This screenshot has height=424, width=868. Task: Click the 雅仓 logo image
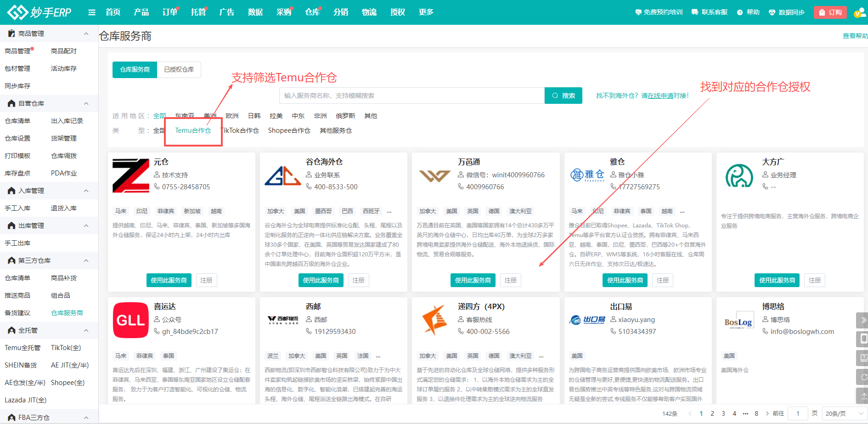pyautogui.click(x=587, y=175)
